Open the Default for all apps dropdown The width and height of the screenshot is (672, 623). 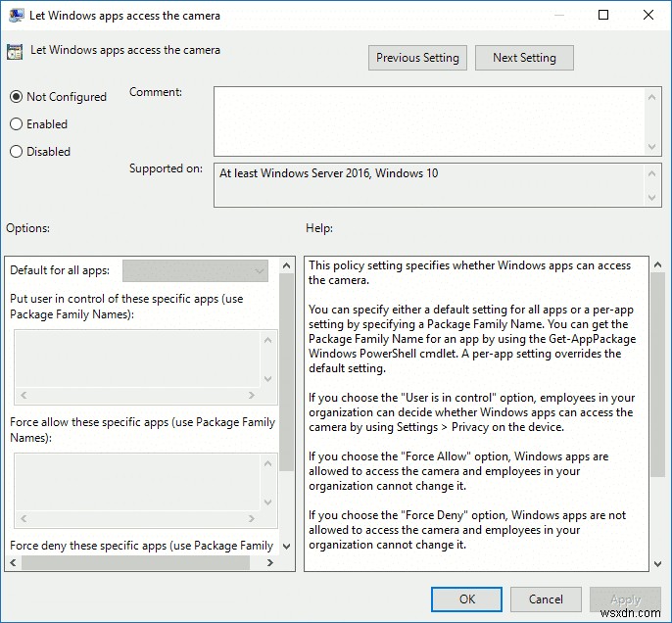pos(196,270)
